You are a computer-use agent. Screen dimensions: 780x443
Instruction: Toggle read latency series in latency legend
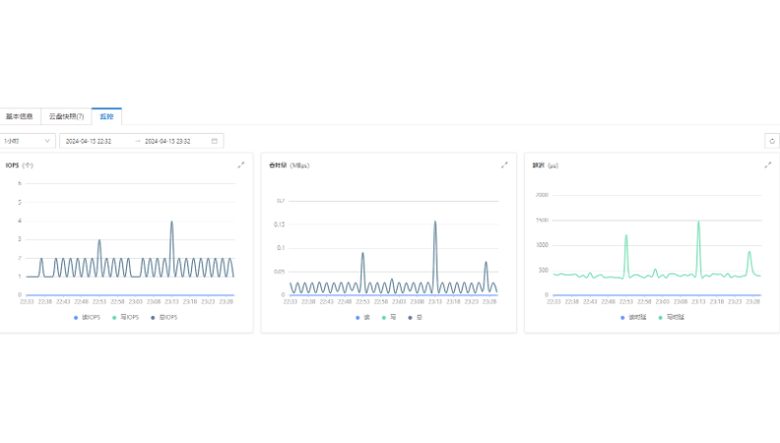633,317
